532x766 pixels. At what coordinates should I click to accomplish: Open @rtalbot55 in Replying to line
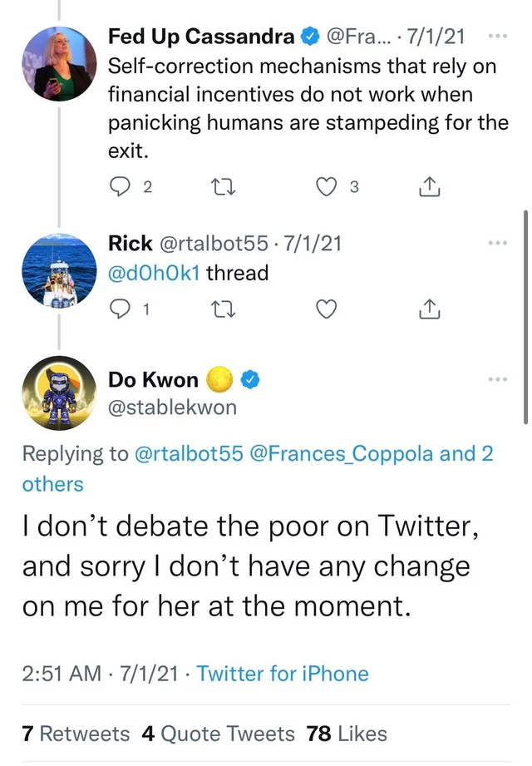point(189,454)
